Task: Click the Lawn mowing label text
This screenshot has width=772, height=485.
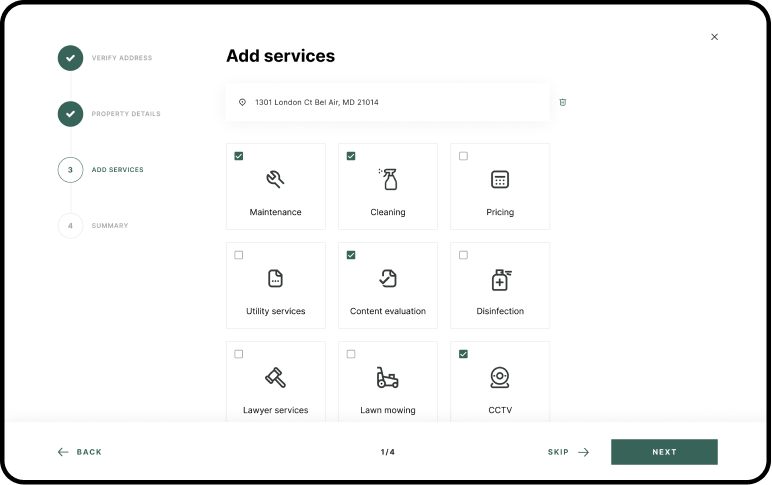Action: [x=388, y=410]
